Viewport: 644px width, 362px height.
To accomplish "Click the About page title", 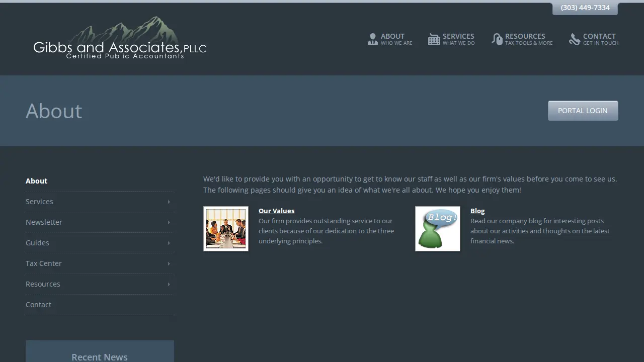I will coord(54,111).
